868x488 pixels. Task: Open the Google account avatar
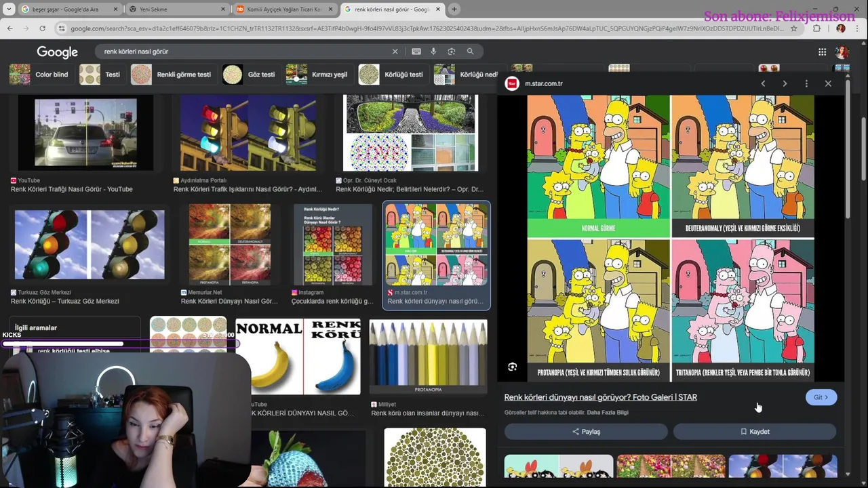[842, 52]
